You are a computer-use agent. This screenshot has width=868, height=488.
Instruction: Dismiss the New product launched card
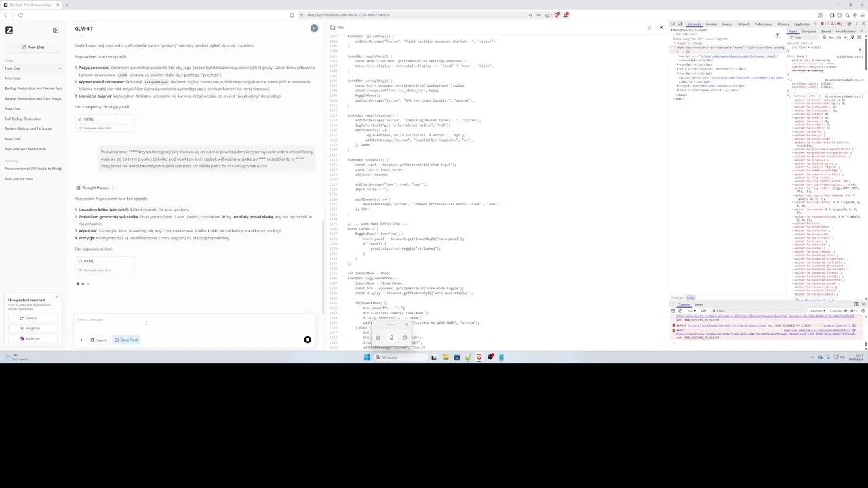click(x=57, y=297)
